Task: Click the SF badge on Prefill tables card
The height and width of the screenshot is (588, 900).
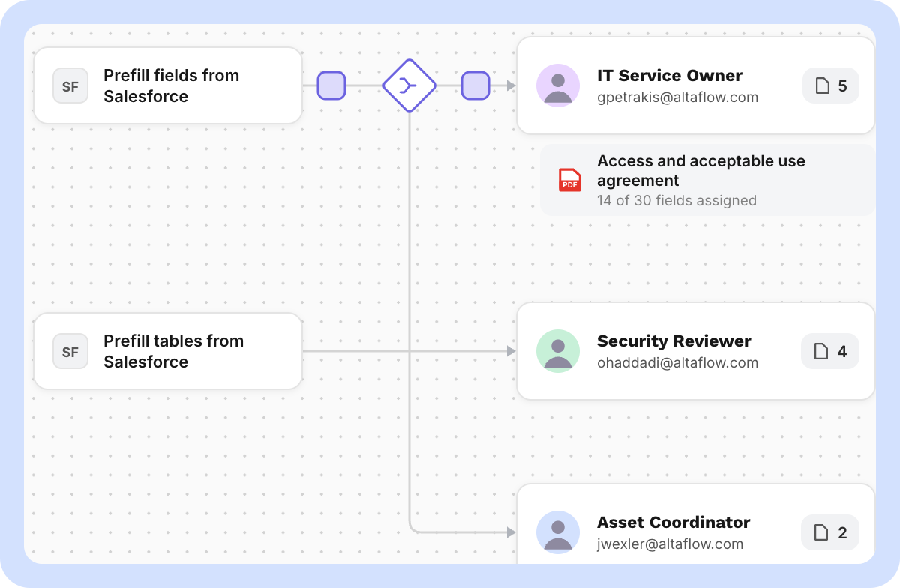Action: click(70, 351)
